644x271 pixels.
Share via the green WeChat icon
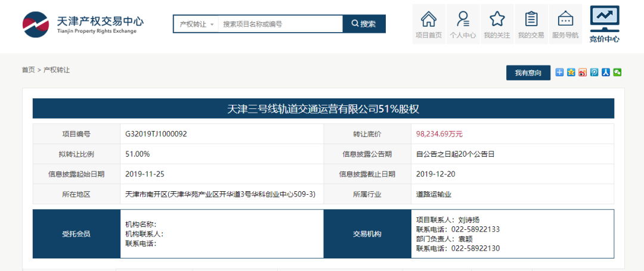[617, 72]
